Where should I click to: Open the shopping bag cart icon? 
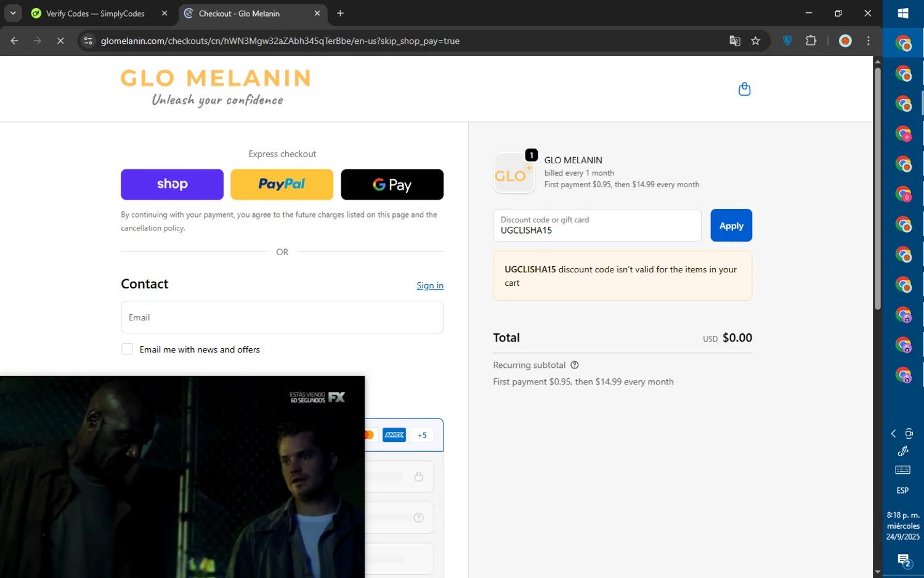(x=744, y=89)
